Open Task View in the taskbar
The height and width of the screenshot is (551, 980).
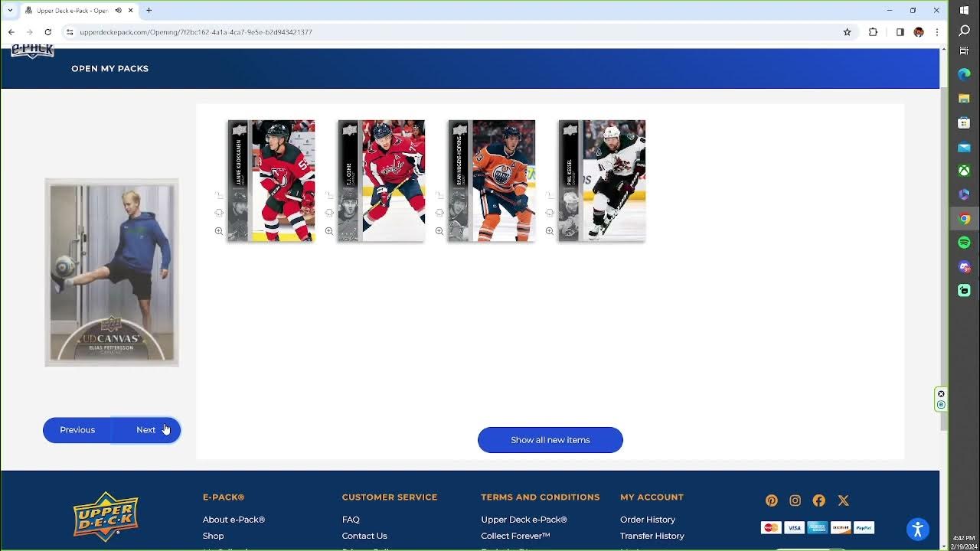pyautogui.click(x=964, y=51)
